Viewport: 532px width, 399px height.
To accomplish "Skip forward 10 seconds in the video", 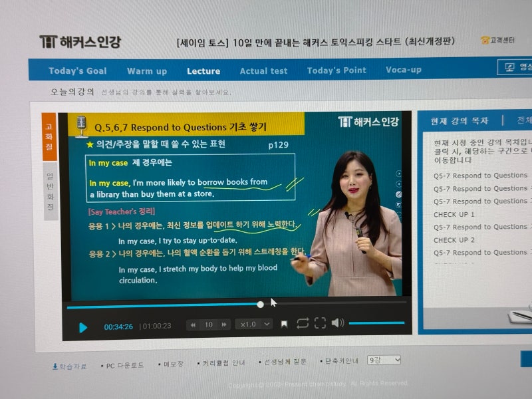I will click(x=223, y=325).
